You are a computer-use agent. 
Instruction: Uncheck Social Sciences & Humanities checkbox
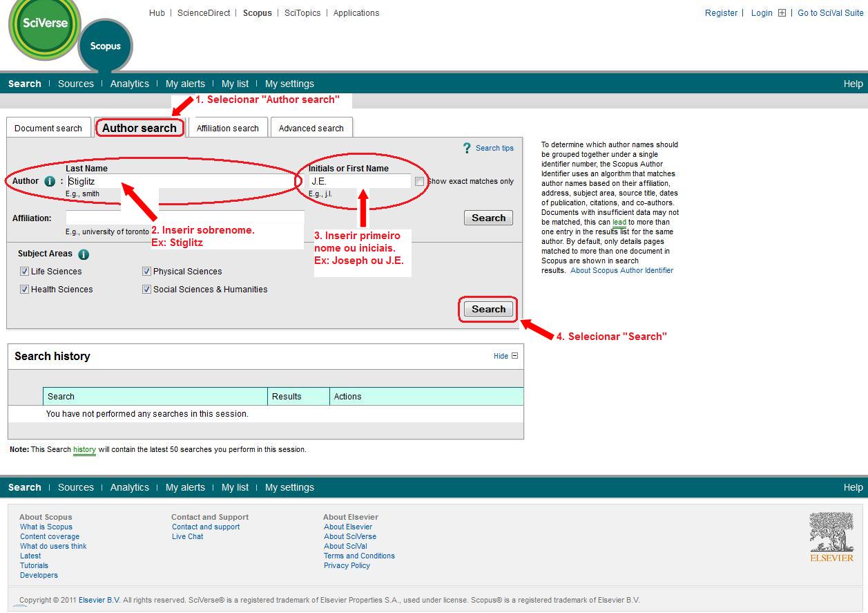(146, 290)
